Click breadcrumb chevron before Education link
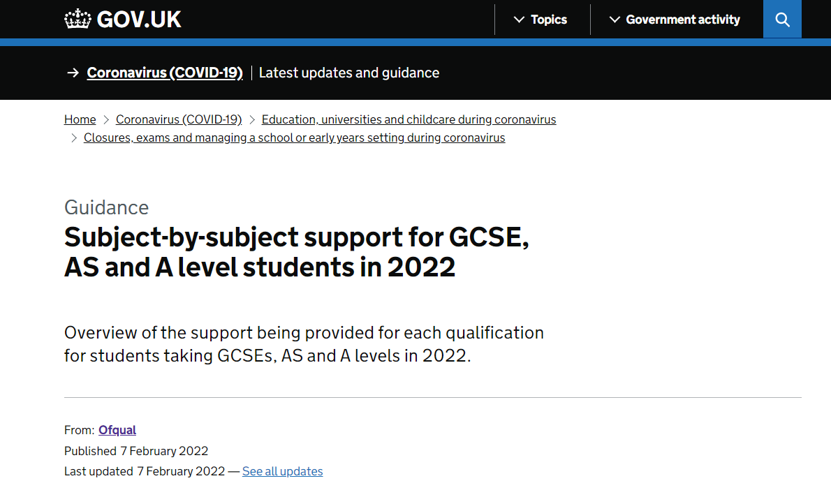Image resolution: width=831 pixels, height=504 pixels. pyautogui.click(x=252, y=120)
